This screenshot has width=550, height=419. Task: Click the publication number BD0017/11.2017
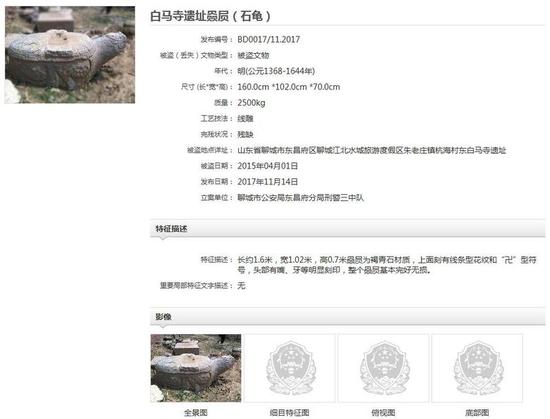click(x=269, y=39)
